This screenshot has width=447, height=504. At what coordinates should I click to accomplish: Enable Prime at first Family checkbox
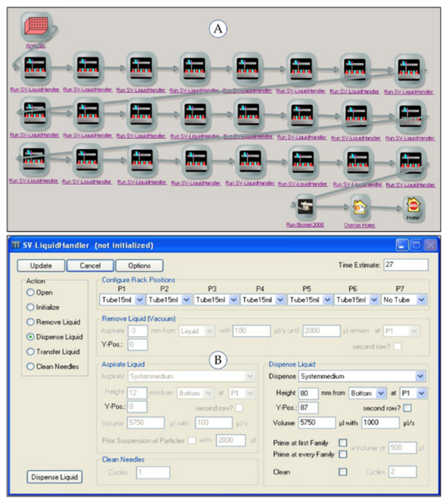click(x=343, y=443)
